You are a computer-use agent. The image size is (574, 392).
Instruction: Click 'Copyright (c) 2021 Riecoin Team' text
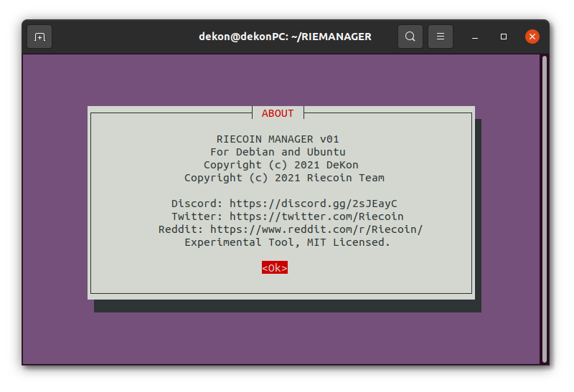(x=284, y=178)
